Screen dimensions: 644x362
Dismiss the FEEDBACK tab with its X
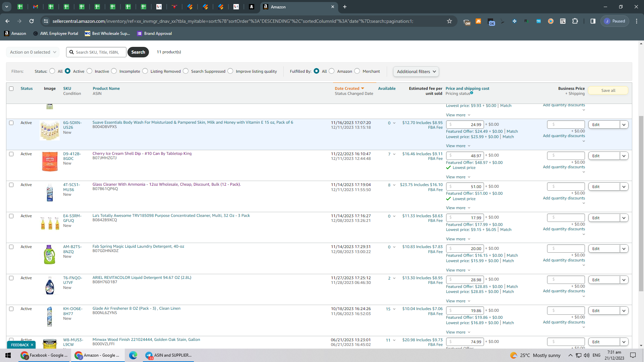point(32,345)
